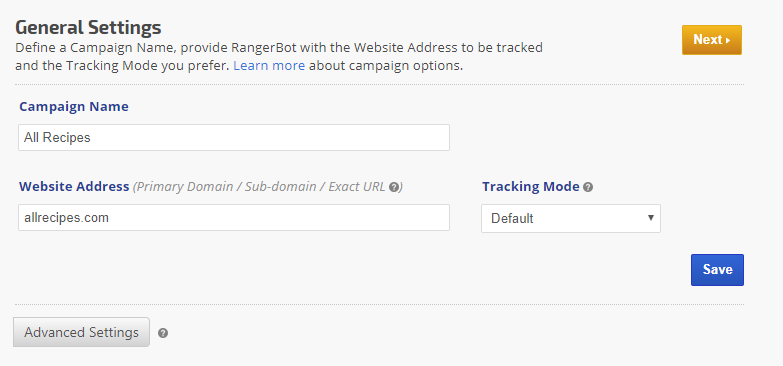The height and width of the screenshot is (366, 783).
Task: Focus the Campaign Name input field
Action: pos(234,137)
